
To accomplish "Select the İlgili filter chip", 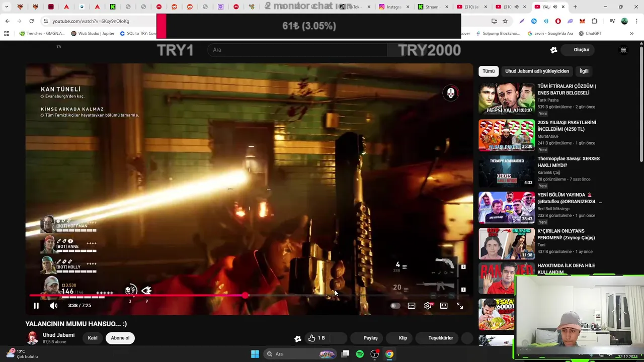I will (584, 71).
